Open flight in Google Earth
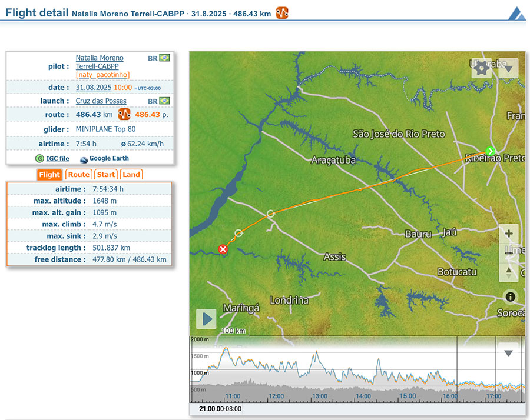 coord(108,159)
